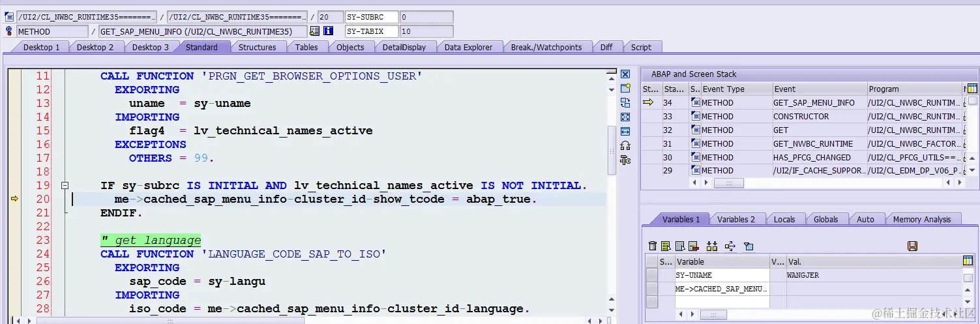
Task: Click the SY-TABIX variable field
Action: tap(372, 31)
